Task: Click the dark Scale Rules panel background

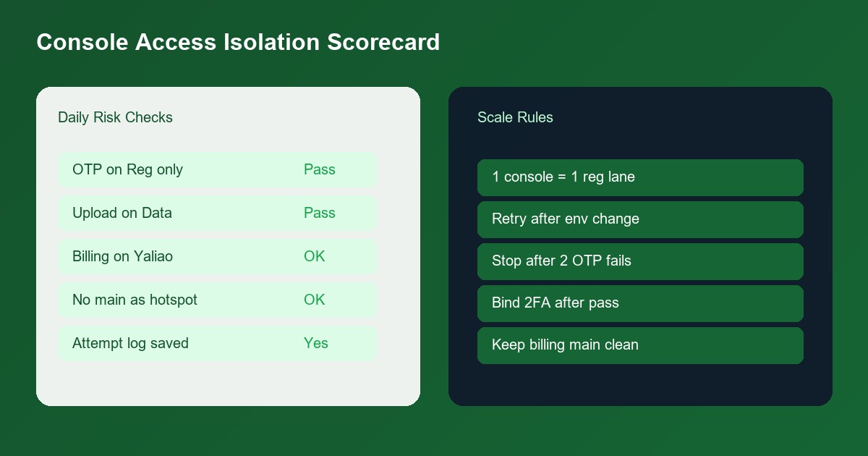Action: pyautogui.click(x=640, y=385)
